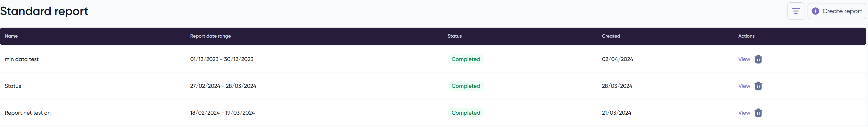This screenshot has width=868, height=127.
Task: Click the Name column header
Action: 11,36
